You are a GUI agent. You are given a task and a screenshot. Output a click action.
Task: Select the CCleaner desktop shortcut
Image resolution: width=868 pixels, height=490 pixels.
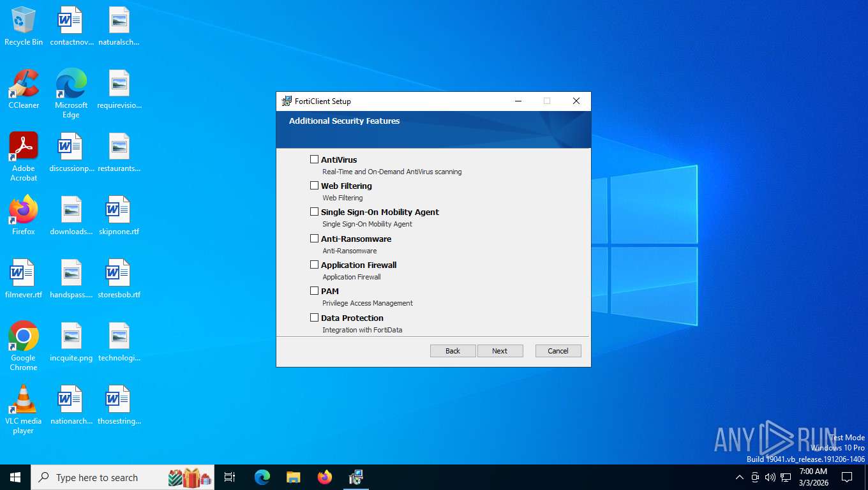click(x=24, y=89)
